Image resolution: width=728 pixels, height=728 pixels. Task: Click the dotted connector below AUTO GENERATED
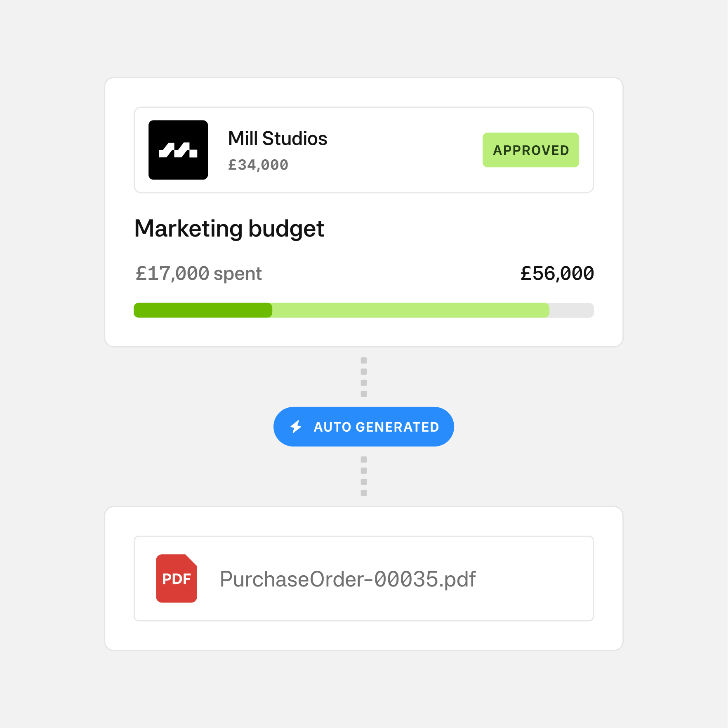pos(364,476)
